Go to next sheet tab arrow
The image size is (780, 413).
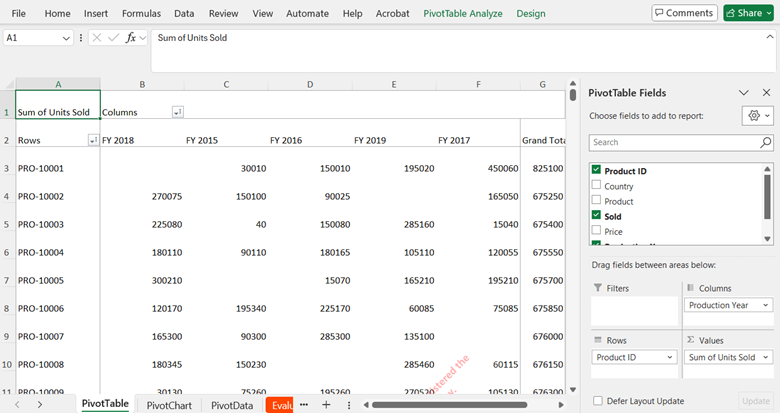coord(40,405)
